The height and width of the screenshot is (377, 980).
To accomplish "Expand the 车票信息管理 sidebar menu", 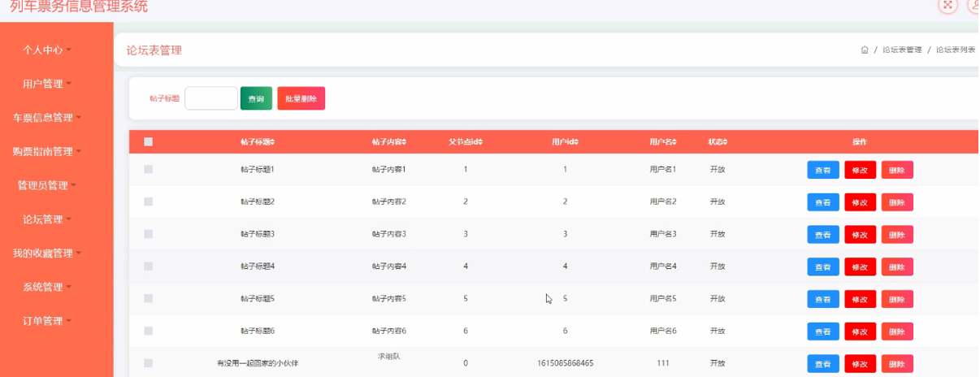I will pos(48,118).
